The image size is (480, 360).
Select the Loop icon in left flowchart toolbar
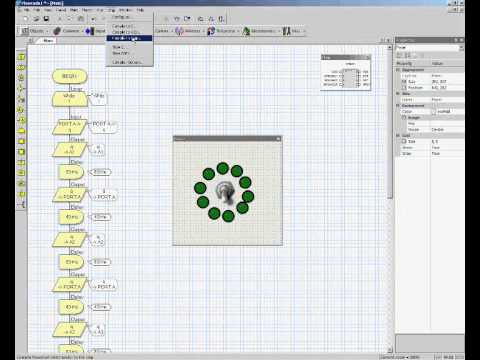[21, 130]
